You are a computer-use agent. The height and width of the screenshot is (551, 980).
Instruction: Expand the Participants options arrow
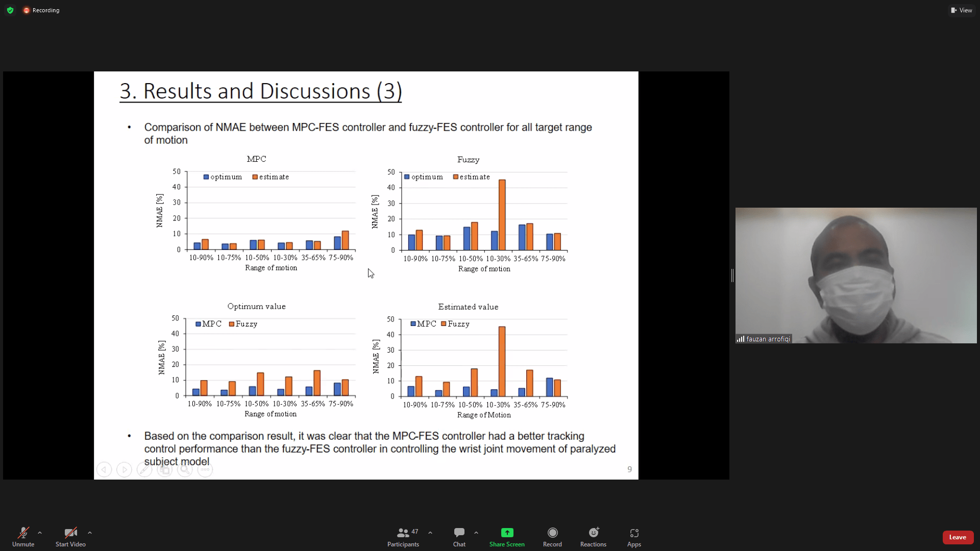click(x=430, y=533)
